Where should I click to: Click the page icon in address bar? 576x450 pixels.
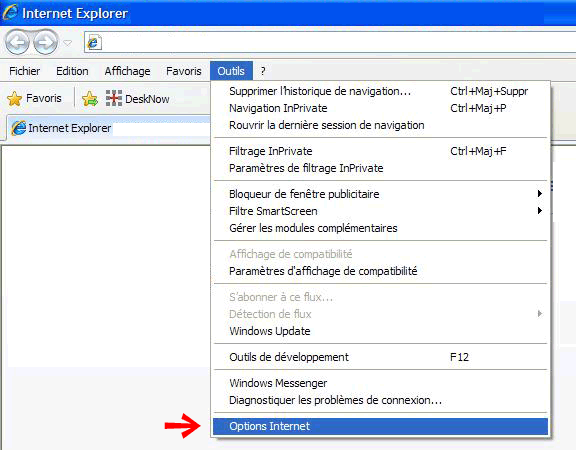click(x=94, y=43)
